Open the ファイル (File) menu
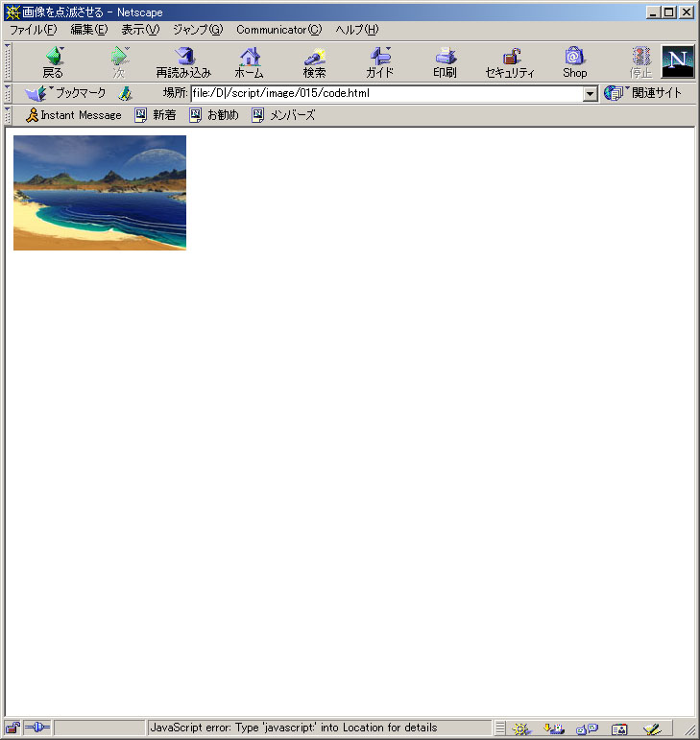 pyautogui.click(x=33, y=30)
